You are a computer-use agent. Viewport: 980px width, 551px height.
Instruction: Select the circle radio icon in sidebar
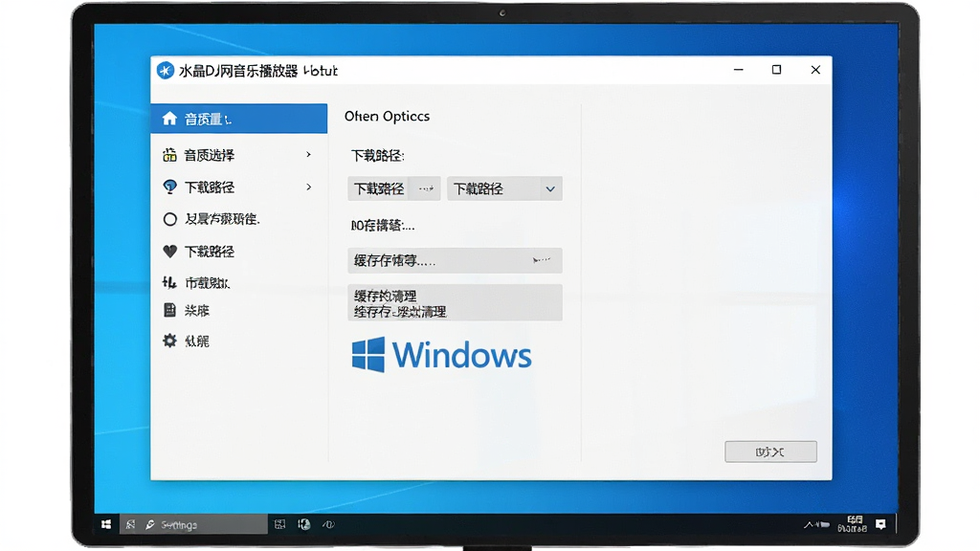(x=169, y=219)
